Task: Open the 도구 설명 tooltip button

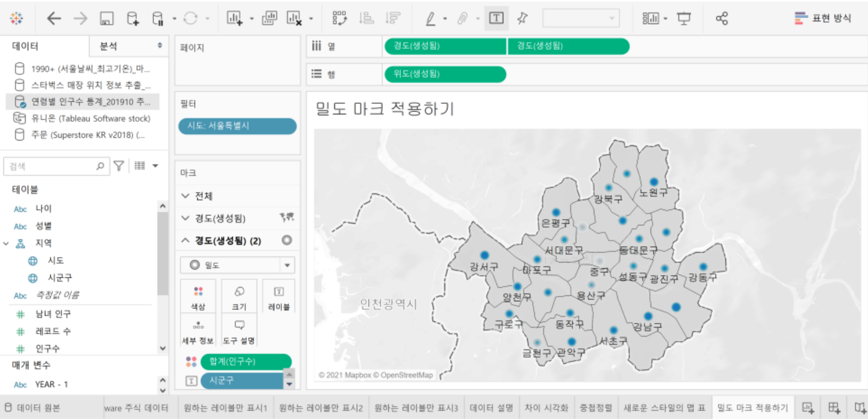Action: tap(239, 331)
